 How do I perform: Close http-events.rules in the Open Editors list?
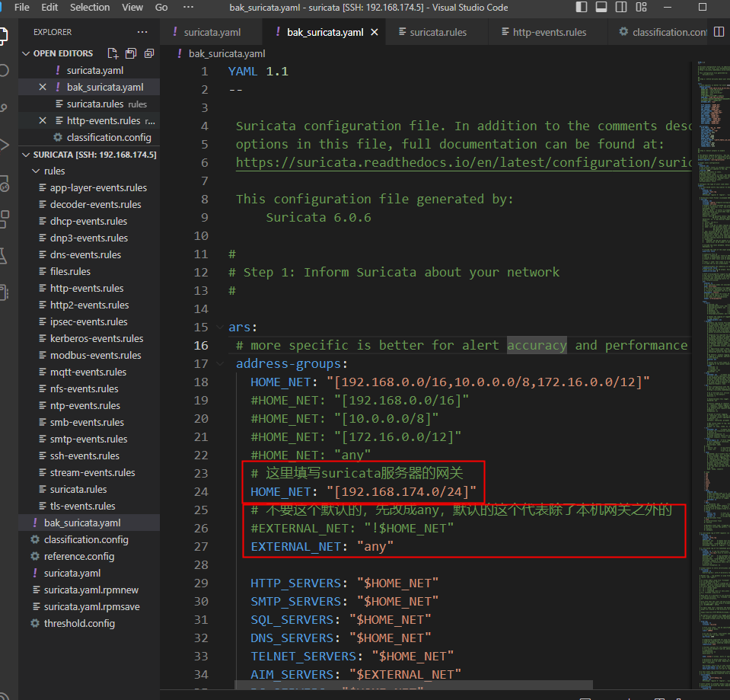pyautogui.click(x=43, y=120)
